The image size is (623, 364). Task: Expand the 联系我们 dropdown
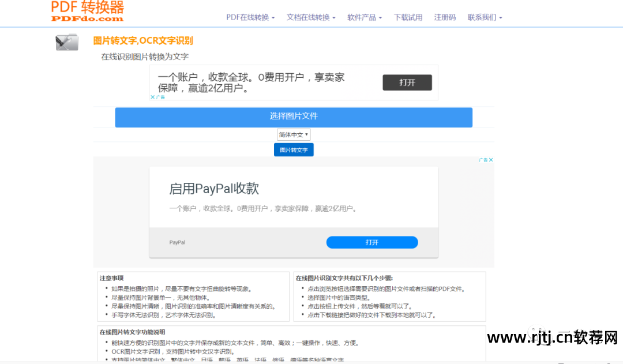click(485, 17)
